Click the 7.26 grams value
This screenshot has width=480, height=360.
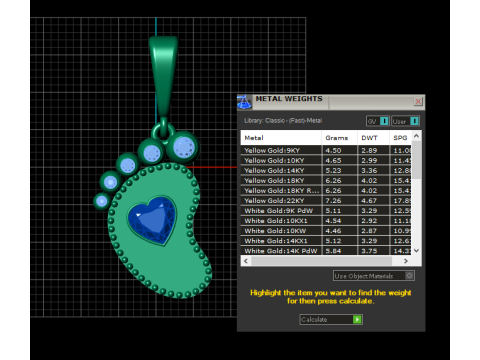pyautogui.click(x=333, y=200)
